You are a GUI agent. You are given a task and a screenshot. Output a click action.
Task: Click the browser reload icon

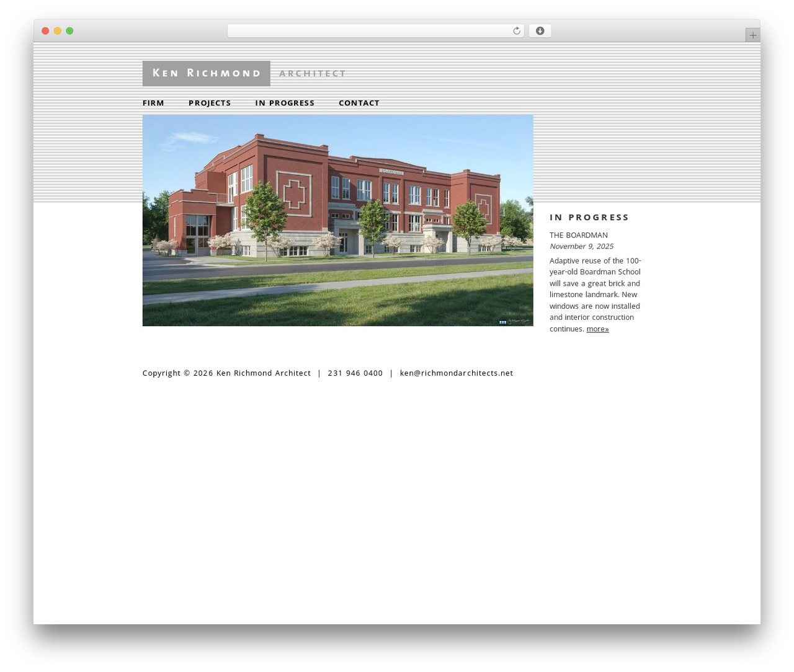[516, 31]
